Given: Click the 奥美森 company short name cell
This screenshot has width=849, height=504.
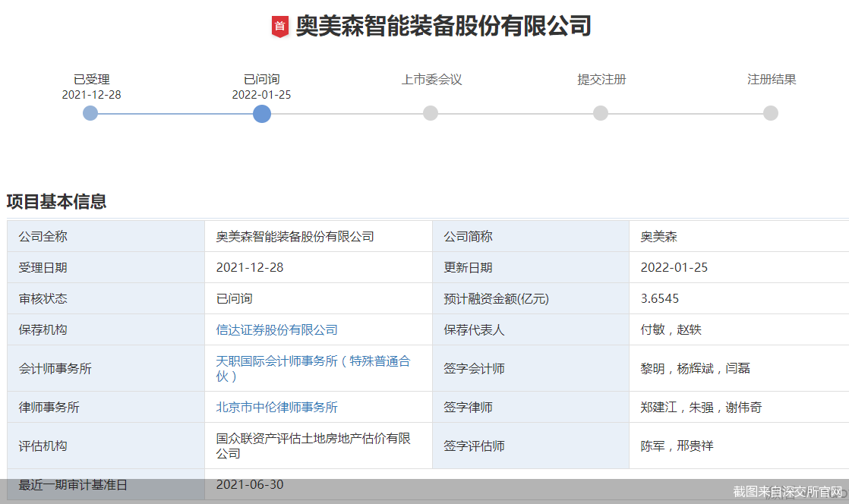Looking at the screenshot, I should [658, 236].
